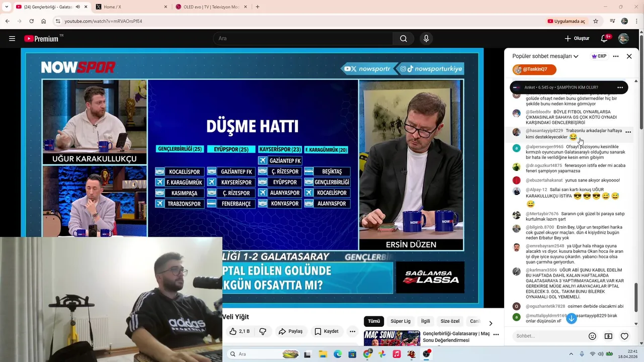Open the MAÇ SONU video thumbnail
This screenshot has width=644, height=362.
coord(392,338)
